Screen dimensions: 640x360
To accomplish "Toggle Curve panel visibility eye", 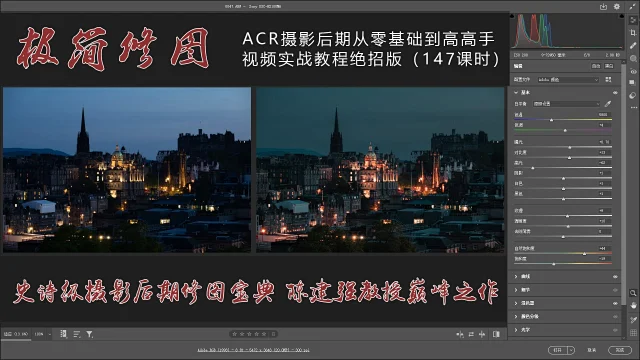I will pos(615,277).
